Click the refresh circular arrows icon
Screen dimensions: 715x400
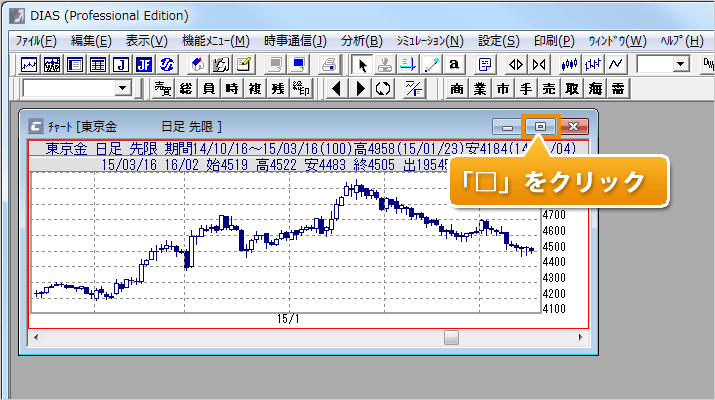click(x=381, y=89)
